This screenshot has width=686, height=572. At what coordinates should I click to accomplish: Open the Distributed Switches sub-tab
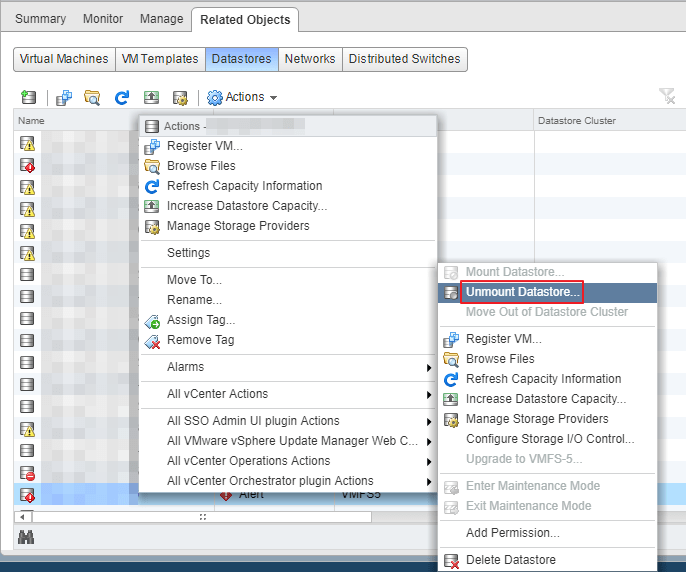click(405, 59)
